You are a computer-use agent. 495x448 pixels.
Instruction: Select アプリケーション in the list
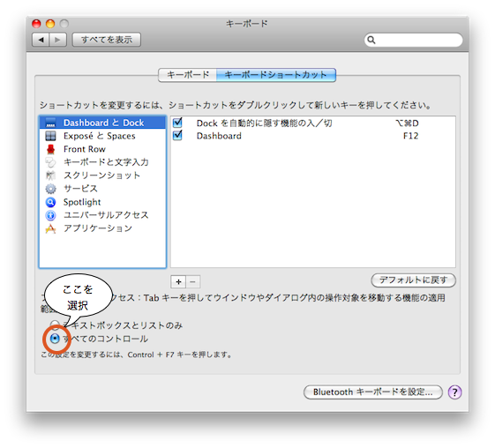pos(102,228)
